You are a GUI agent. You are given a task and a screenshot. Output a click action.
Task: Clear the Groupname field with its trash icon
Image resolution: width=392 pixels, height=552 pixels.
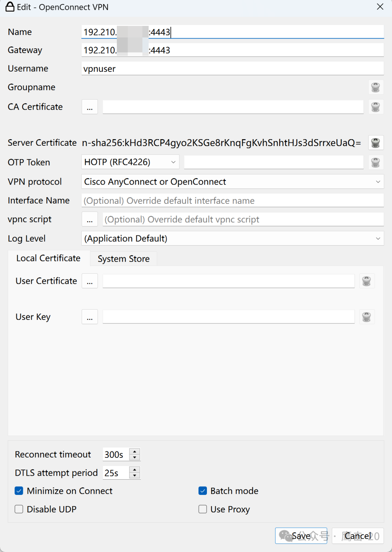tap(375, 87)
